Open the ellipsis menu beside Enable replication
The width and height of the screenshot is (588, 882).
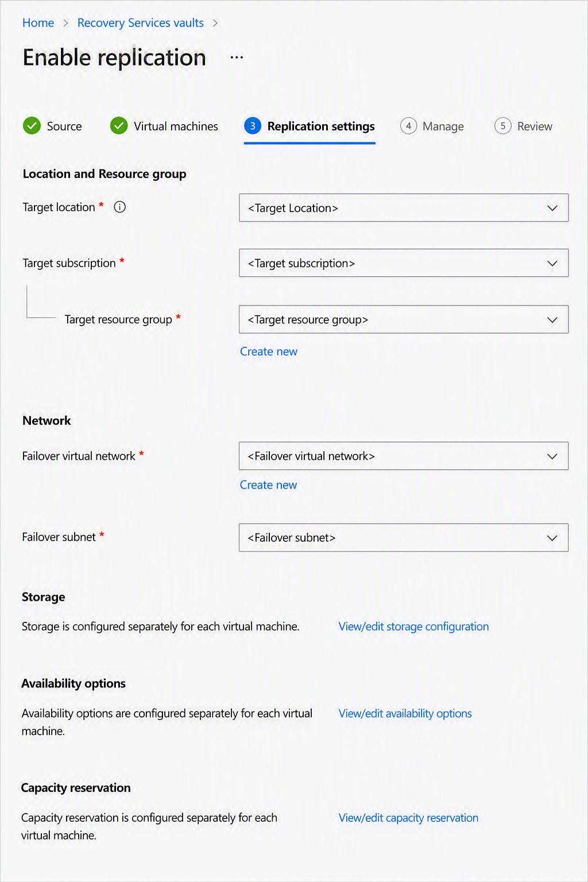click(x=237, y=57)
